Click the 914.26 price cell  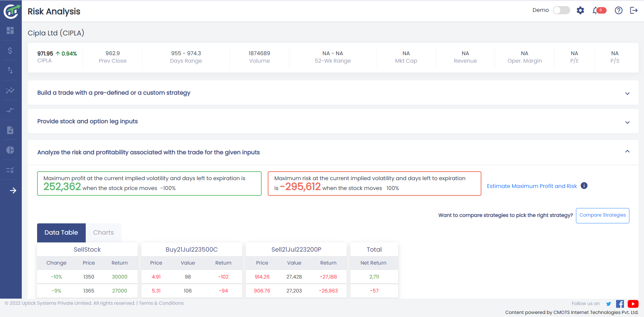(x=262, y=277)
